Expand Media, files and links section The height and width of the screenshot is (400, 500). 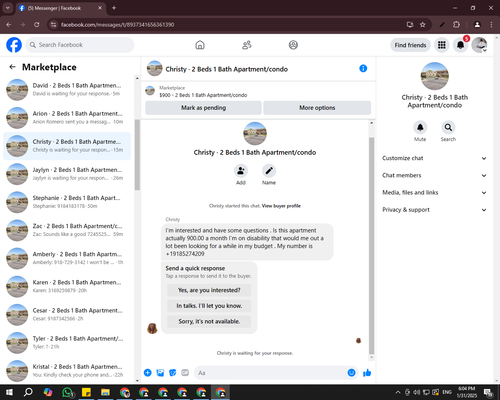click(434, 193)
